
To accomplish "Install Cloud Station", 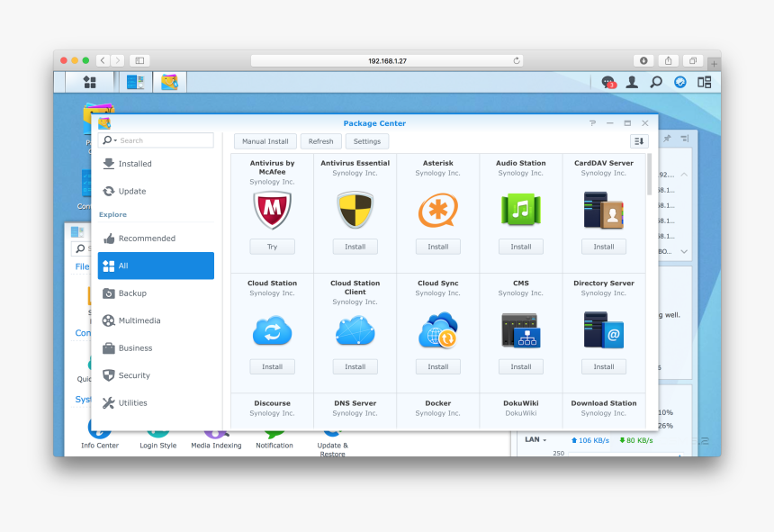I will coord(272,366).
